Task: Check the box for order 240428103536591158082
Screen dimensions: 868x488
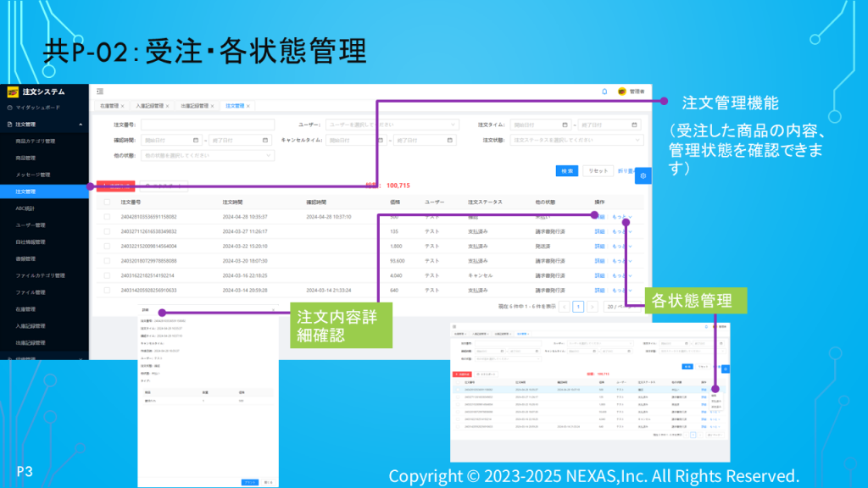Action: coord(107,217)
